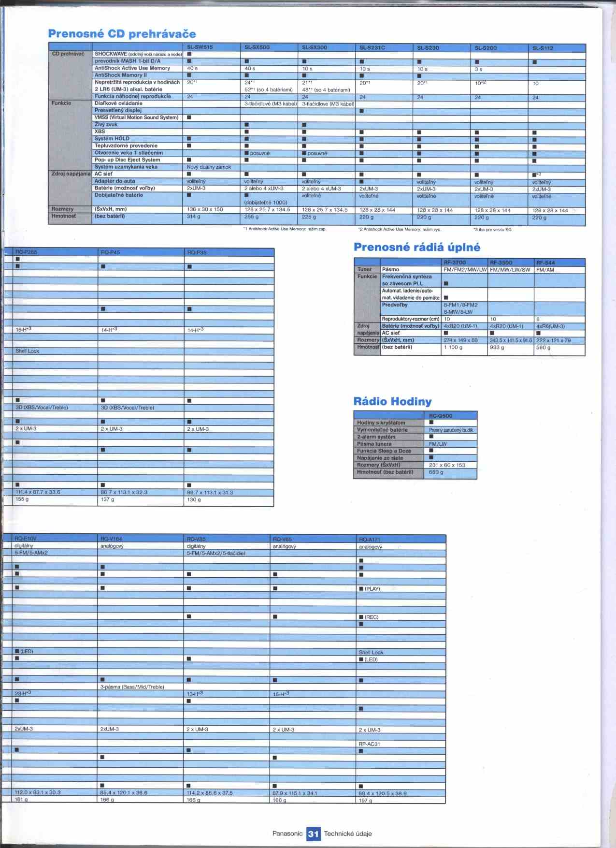This screenshot has height=848, width=616.
Task: Click the "FM/MW/LW/SW" band cell
Action: (x=510, y=270)
